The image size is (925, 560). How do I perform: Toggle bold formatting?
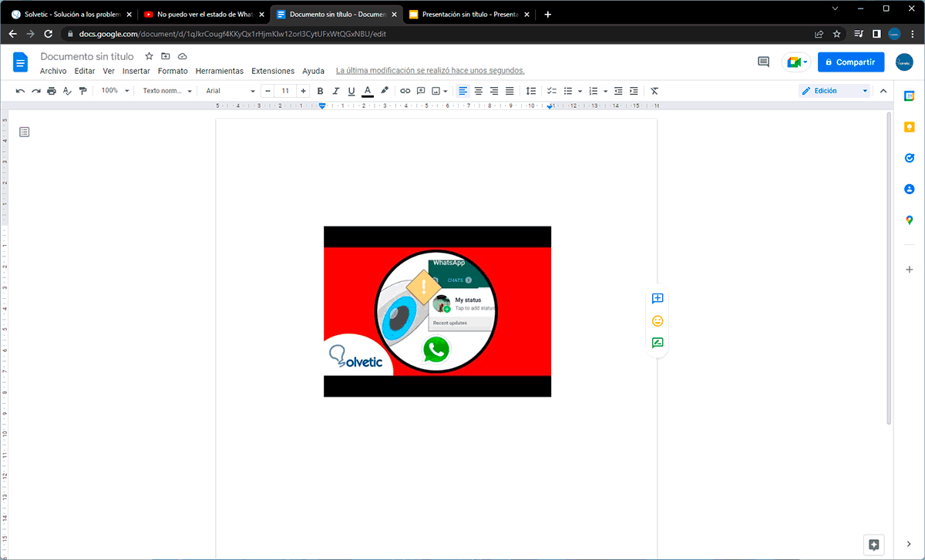pos(321,91)
